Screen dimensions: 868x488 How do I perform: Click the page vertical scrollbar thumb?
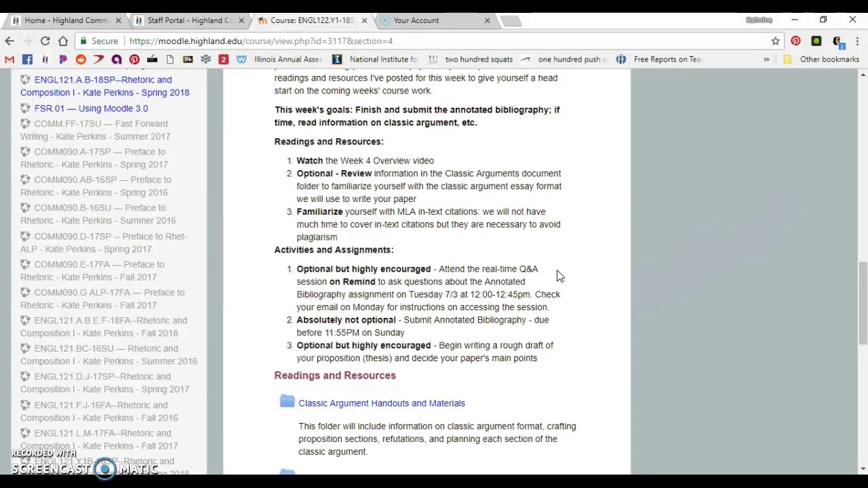click(x=863, y=303)
